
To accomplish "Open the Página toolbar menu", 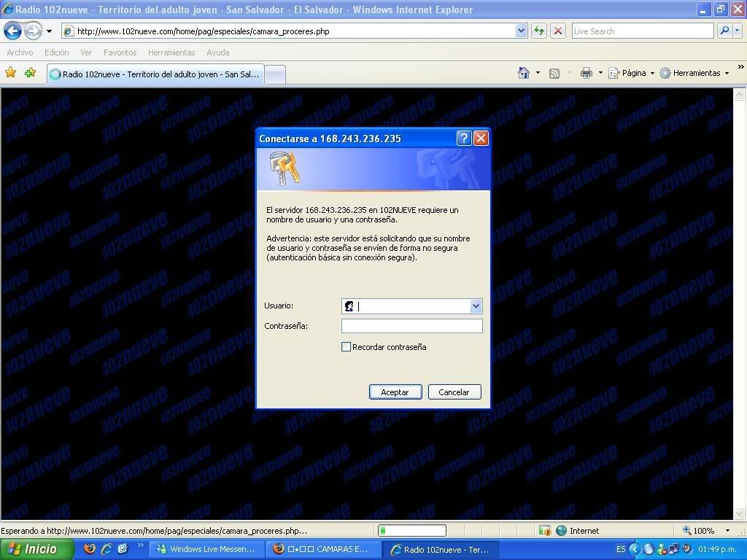I will [x=631, y=73].
